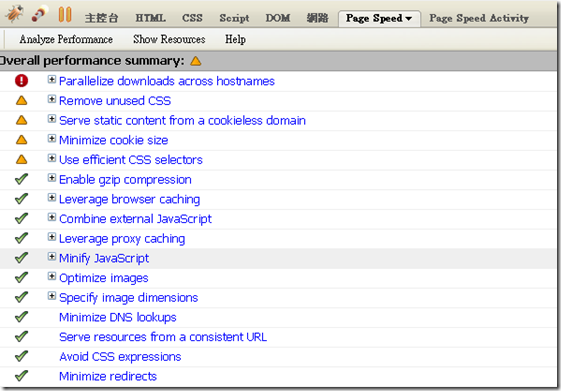Click warning triangle beside Minimize cookie size

point(21,140)
